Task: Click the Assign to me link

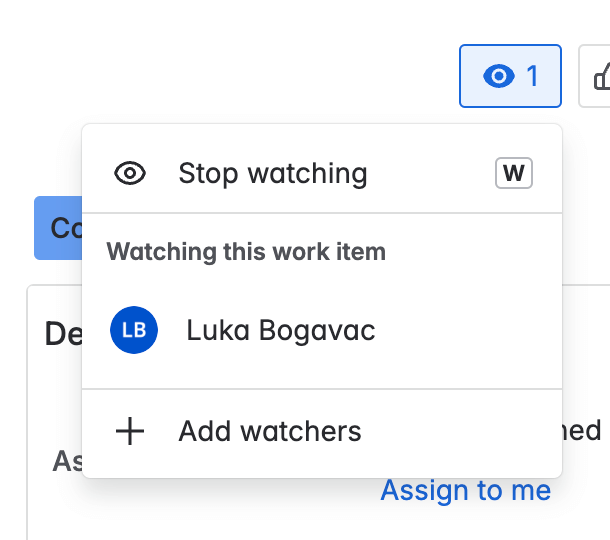Action: tap(465, 491)
